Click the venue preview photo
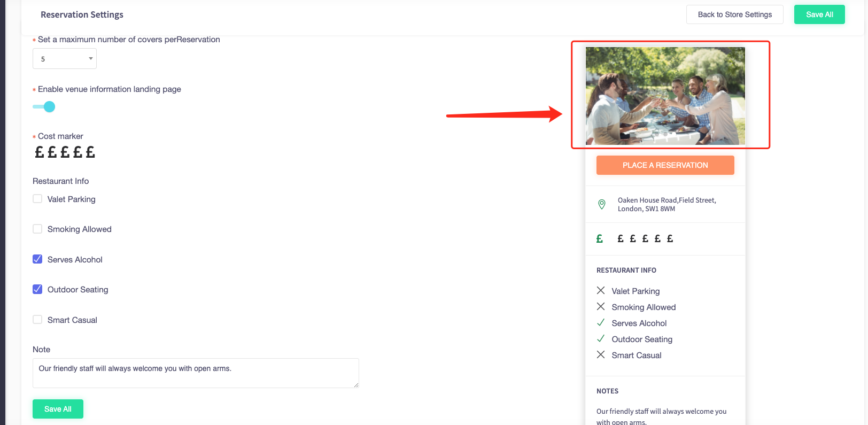The image size is (868, 425). [665, 96]
